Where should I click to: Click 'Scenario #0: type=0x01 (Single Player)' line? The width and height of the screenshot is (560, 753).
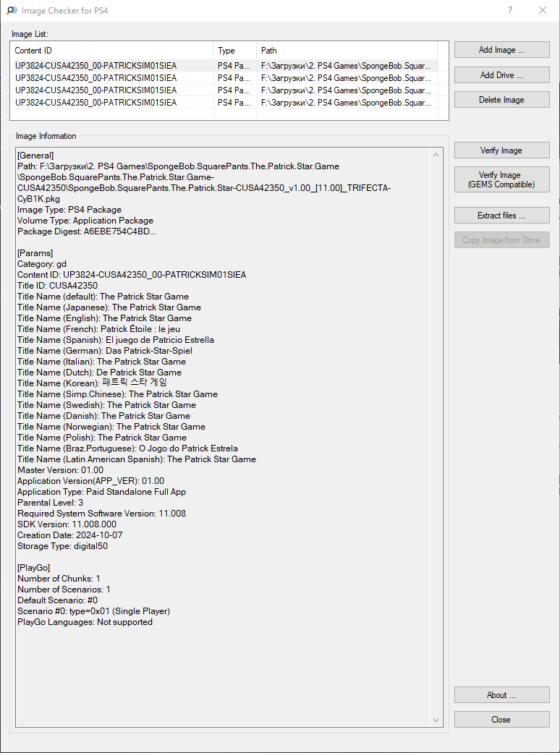click(x=93, y=611)
